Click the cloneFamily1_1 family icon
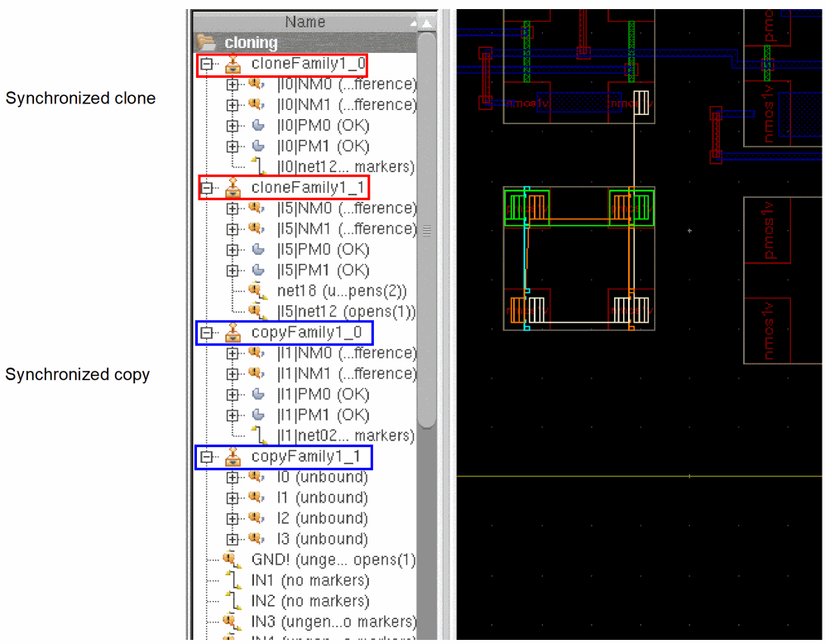825x644 pixels. (x=234, y=188)
